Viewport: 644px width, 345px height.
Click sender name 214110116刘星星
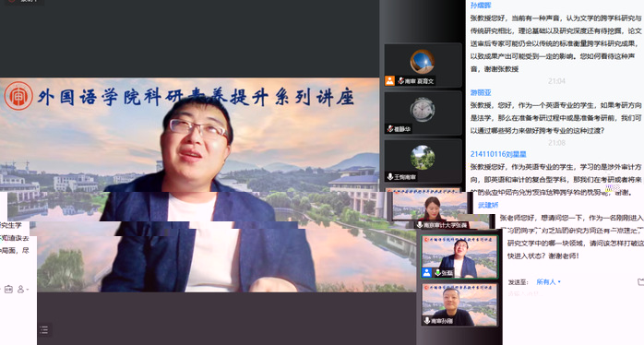[498, 154]
